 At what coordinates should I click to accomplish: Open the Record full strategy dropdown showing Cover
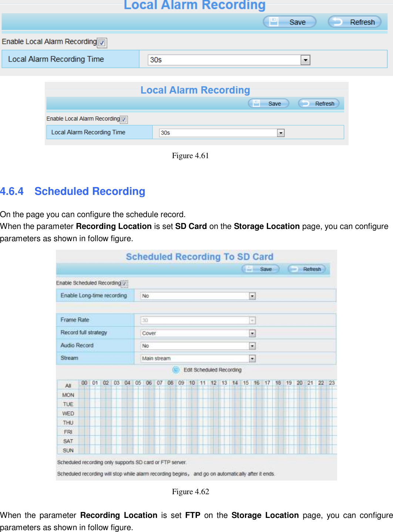pos(252,333)
